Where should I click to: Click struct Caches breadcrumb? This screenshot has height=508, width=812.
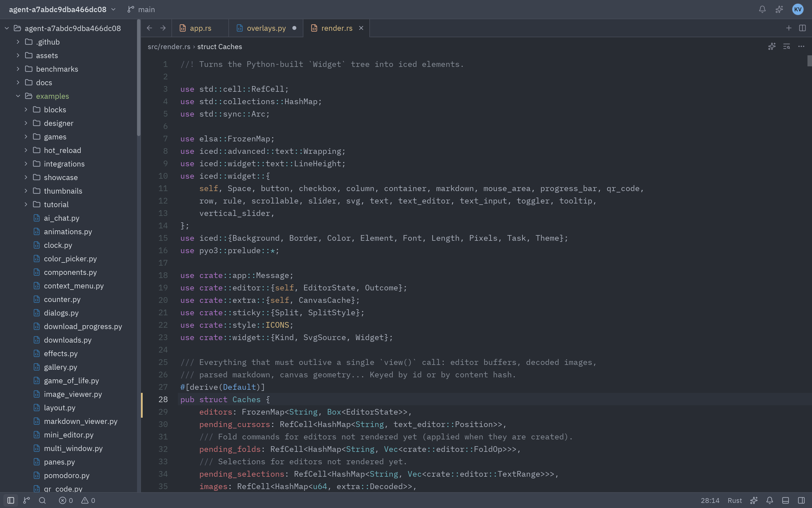(x=219, y=47)
